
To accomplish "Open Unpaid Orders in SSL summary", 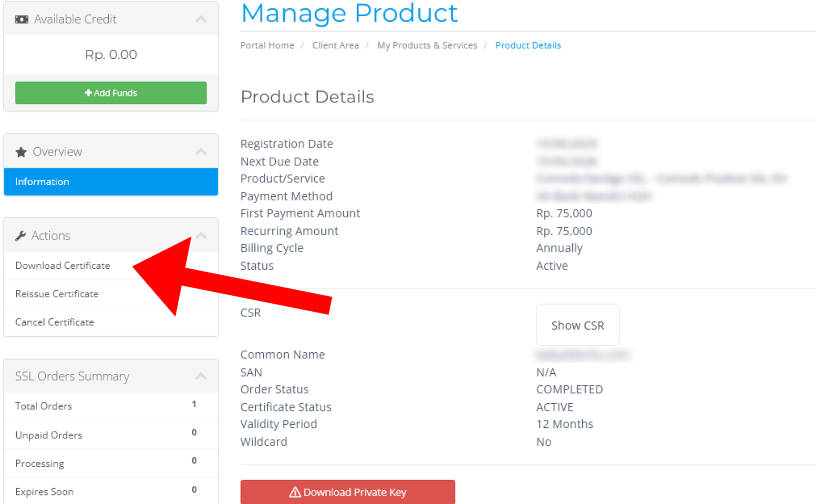I will 49,435.
